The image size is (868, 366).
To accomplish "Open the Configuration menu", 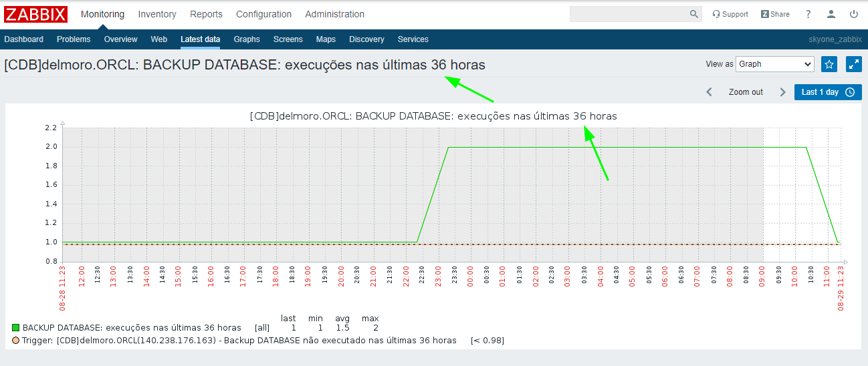I will [x=263, y=14].
